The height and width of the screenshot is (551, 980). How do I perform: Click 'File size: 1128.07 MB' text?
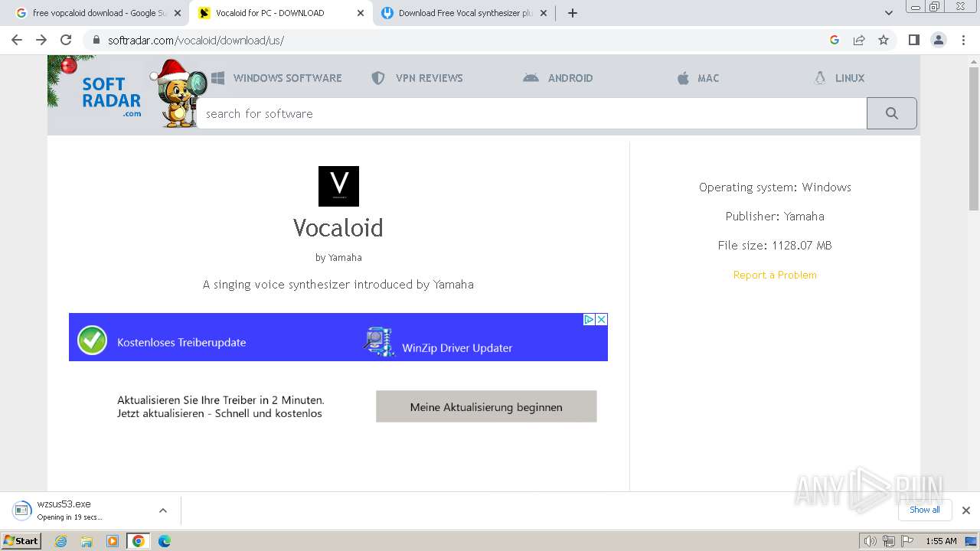pos(775,245)
